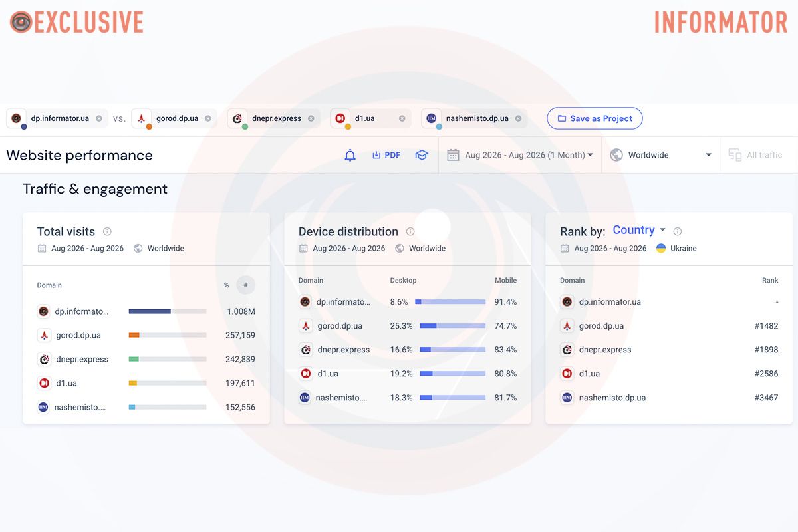Click dp.informator.ua chip favicon
The height and width of the screenshot is (532, 798).
17,118
